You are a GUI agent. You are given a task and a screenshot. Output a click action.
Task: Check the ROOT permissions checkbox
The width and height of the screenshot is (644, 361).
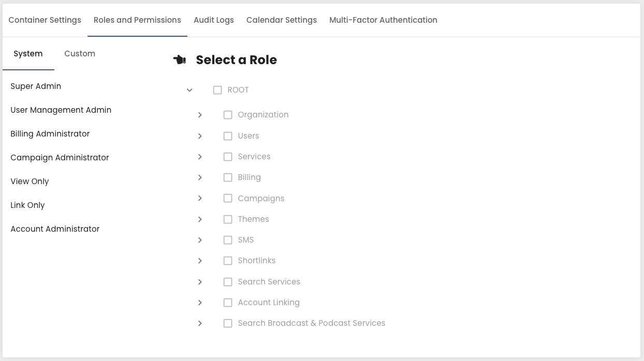pyautogui.click(x=217, y=89)
